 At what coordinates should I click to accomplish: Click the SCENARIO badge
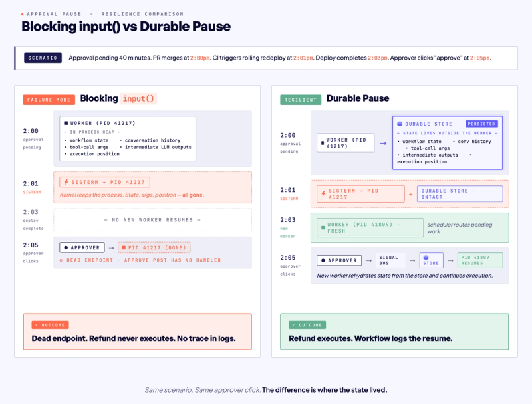coord(43,58)
